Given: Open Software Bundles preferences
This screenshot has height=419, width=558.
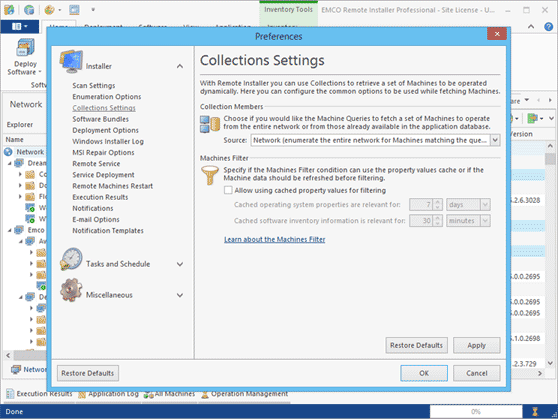Looking at the screenshot, I should tap(100, 119).
